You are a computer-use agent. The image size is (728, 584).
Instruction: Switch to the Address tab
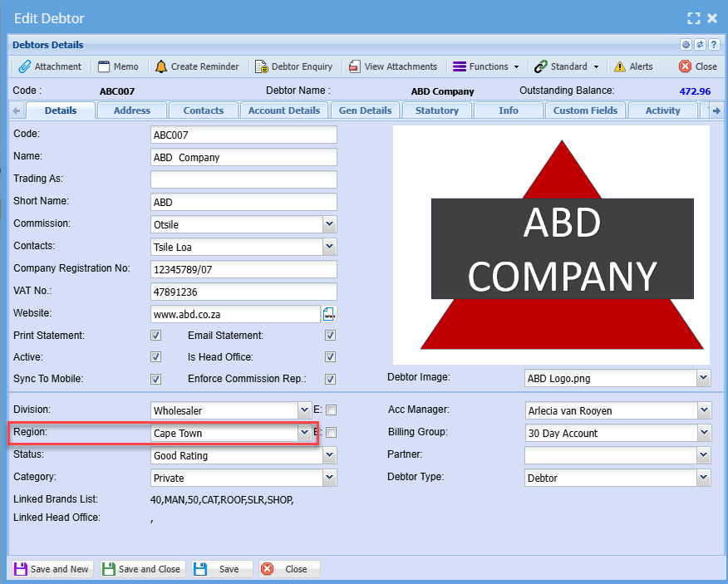(132, 110)
